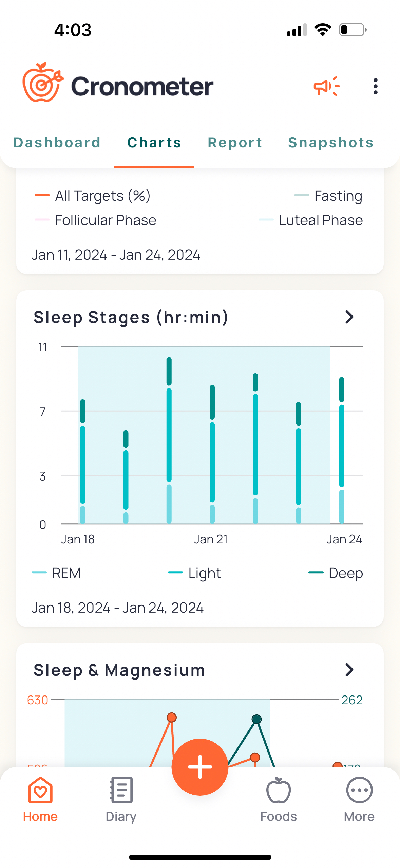Tap the Cronometer apple logo

[43, 83]
